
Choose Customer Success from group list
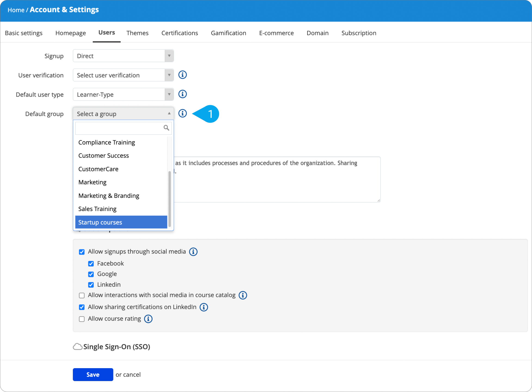121,156
